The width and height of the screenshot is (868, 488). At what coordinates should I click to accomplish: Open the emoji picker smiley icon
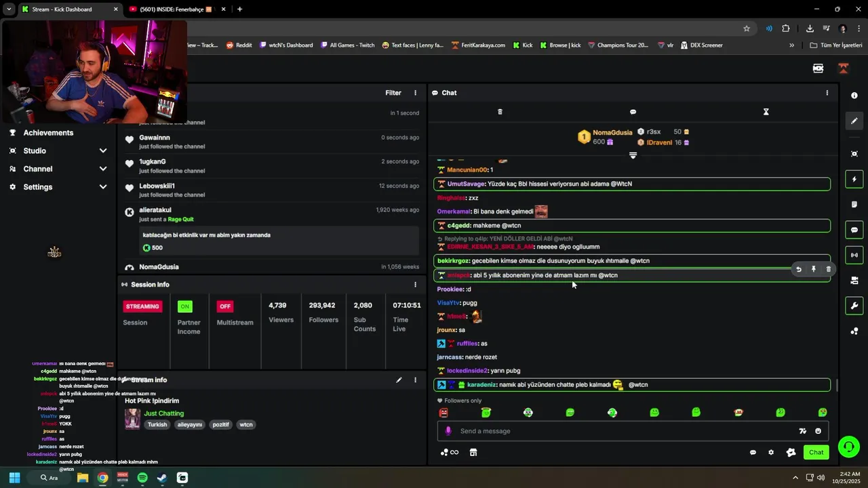point(818,431)
